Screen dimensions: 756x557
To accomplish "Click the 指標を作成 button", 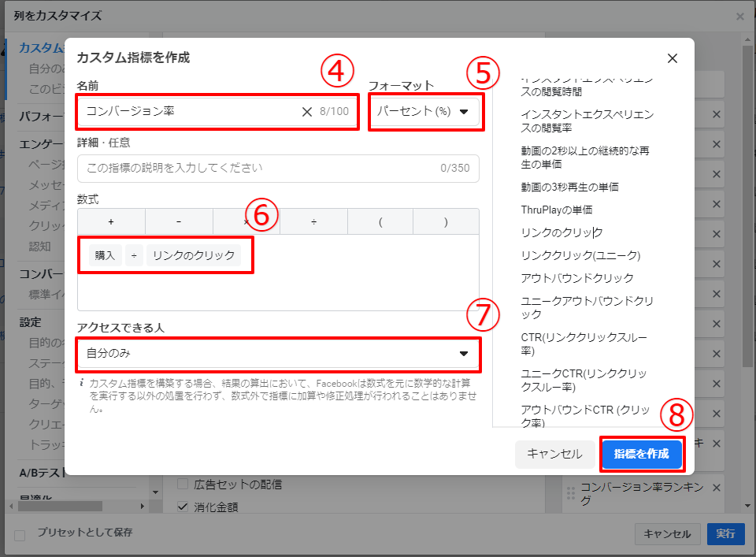I will pyautogui.click(x=641, y=454).
